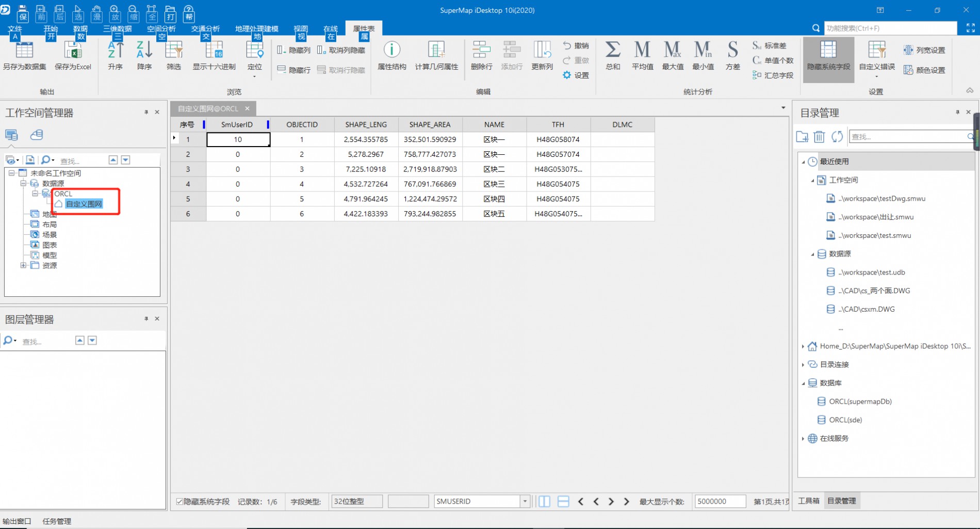This screenshot has height=529, width=980.
Task: Select the 自定义图网 dataset in the tree
Action: [x=84, y=204]
